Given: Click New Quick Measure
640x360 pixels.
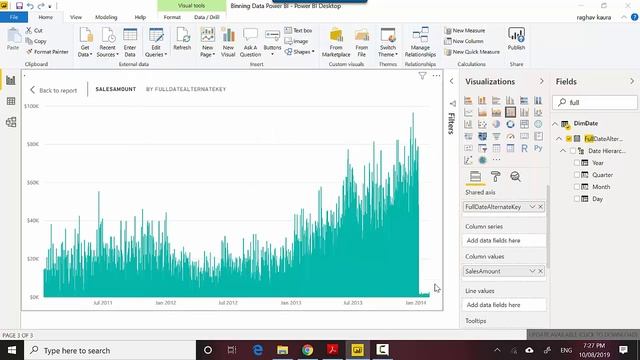Looking at the screenshot, I should [x=472, y=52].
